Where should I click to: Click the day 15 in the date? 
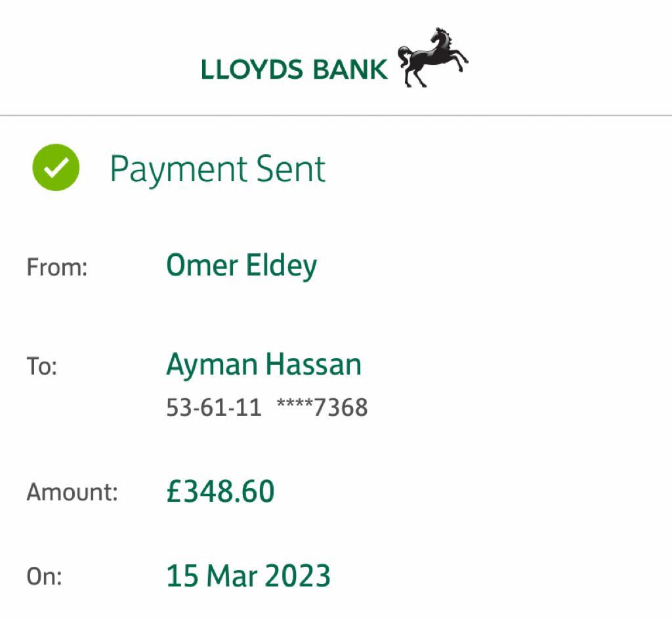pyautogui.click(x=182, y=576)
